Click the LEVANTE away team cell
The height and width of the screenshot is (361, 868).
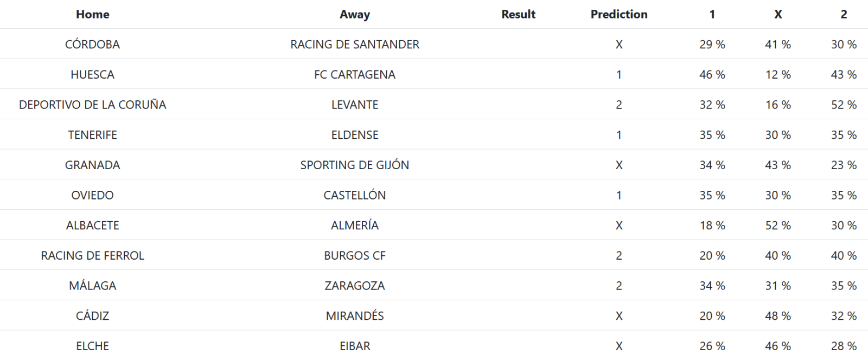355,105
